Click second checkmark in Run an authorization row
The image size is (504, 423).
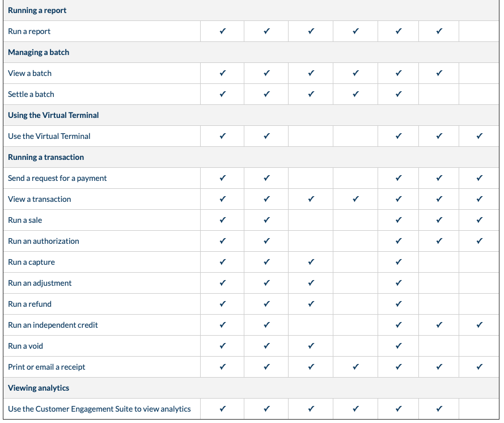coord(266,242)
